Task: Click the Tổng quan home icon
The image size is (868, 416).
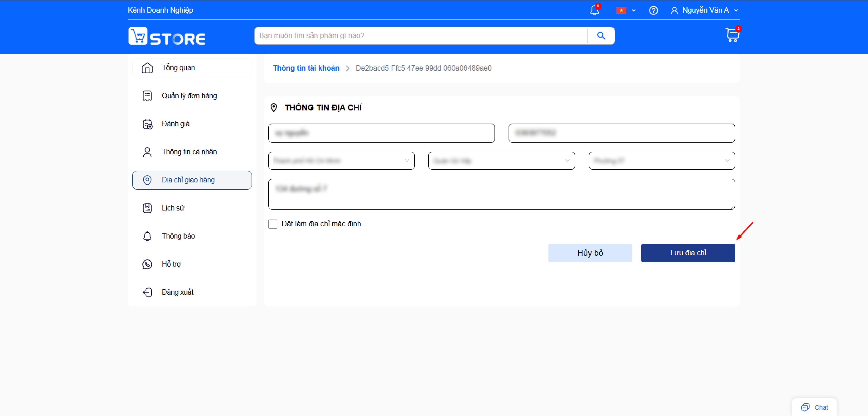Action: click(147, 68)
